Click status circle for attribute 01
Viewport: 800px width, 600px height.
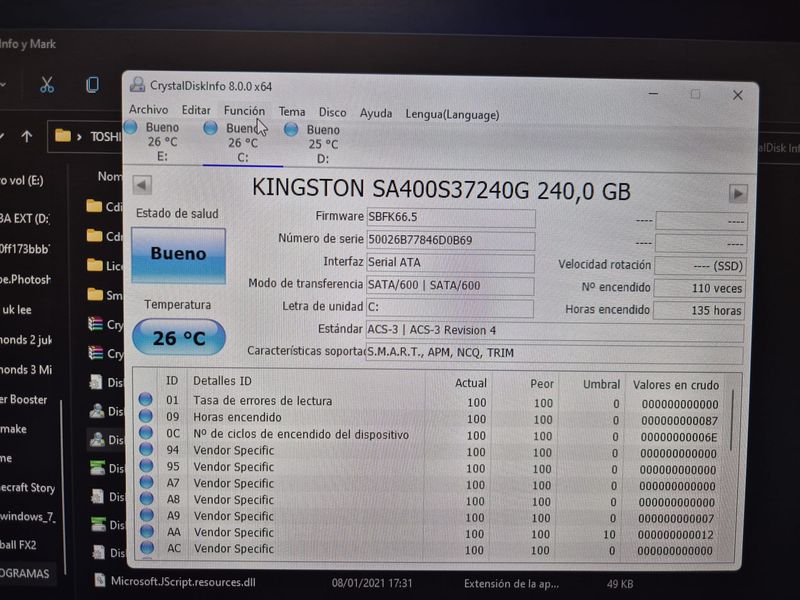coord(145,399)
